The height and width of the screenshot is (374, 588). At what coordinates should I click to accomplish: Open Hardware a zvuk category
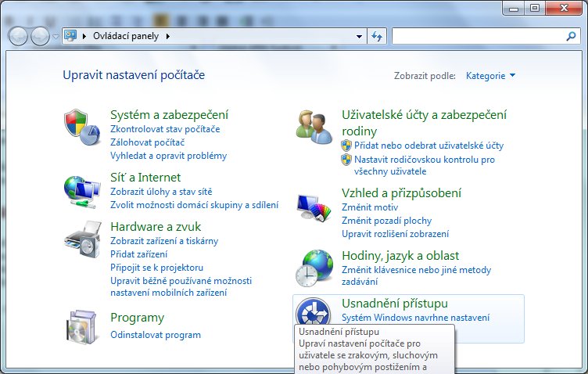156,227
